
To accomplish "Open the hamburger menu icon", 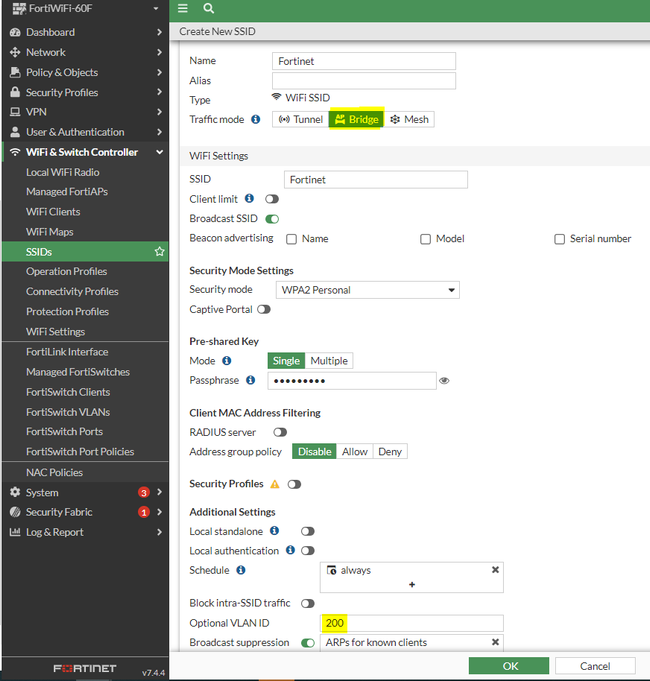I will [x=183, y=8].
